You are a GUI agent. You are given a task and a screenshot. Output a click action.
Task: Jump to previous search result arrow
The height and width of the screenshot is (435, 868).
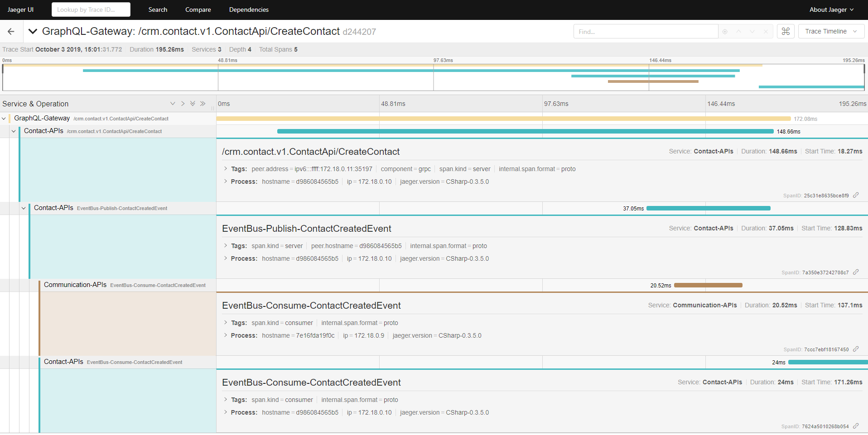738,32
